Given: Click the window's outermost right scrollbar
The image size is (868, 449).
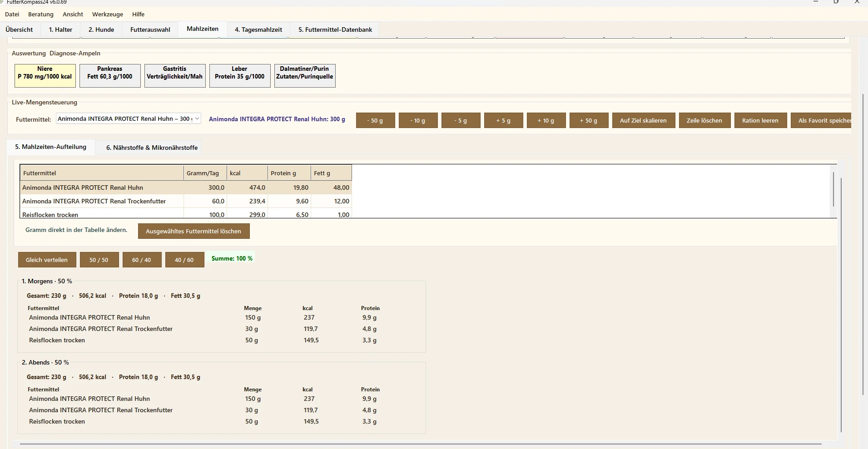Looking at the screenshot, I should (863, 244).
